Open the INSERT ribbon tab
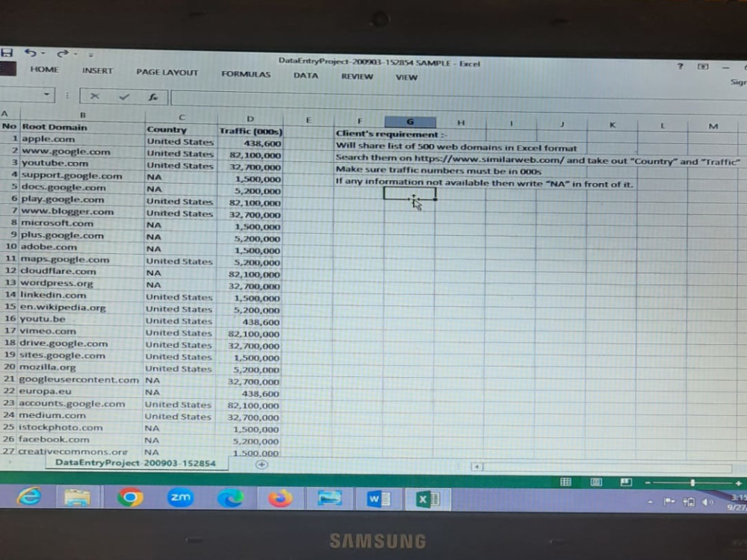Image resolution: width=747 pixels, height=560 pixels. 97,71
